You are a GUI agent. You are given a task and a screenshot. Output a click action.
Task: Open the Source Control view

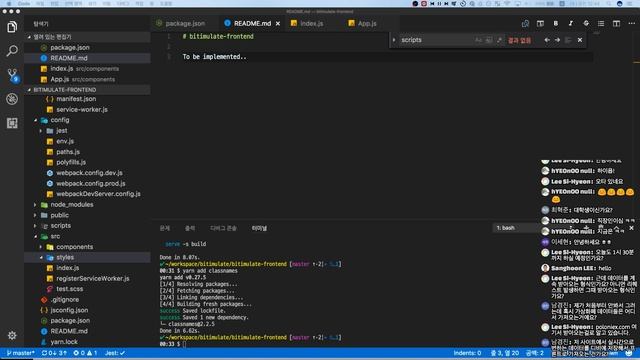pyautogui.click(x=12, y=75)
